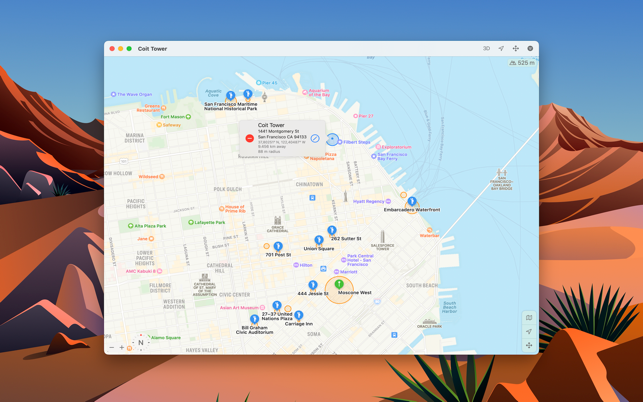Click the House of Prime Rib marker
The height and width of the screenshot is (402, 643).
[222, 209]
